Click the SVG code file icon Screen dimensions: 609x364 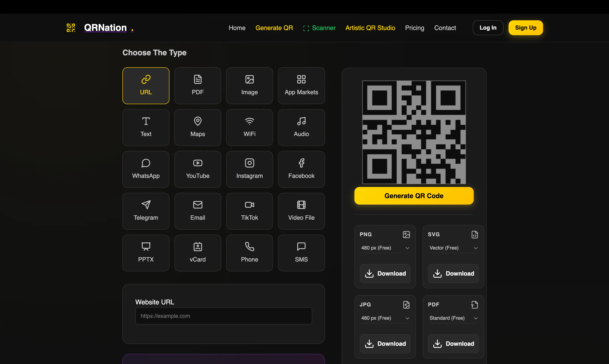point(475,235)
